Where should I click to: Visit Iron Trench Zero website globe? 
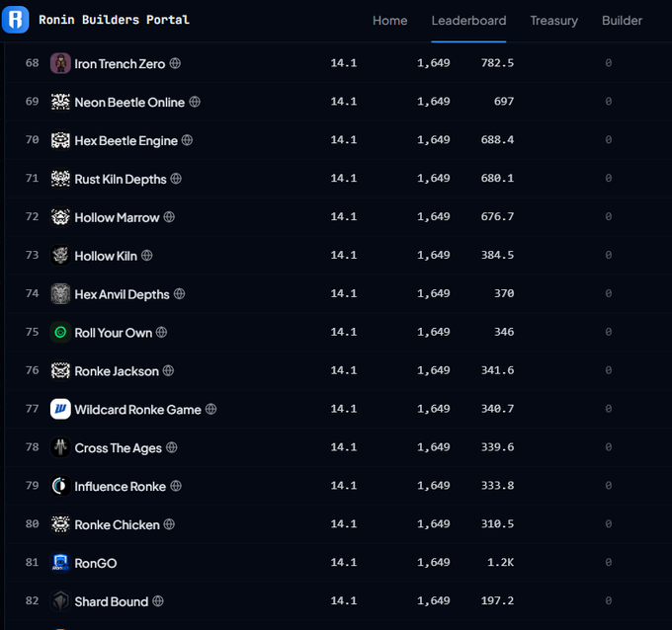tap(175, 63)
